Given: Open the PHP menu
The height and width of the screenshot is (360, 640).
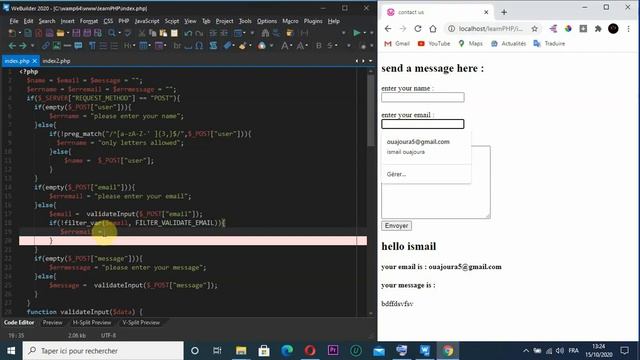Looking at the screenshot, I should (123, 21).
